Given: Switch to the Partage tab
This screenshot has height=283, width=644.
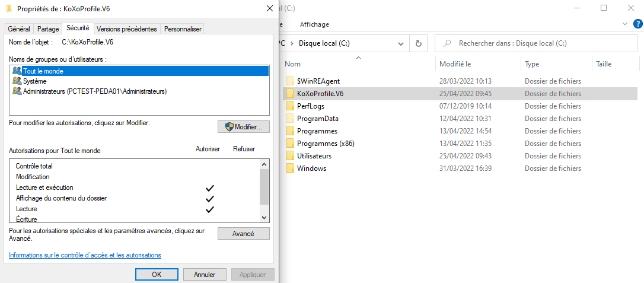Looking at the screenshot, I should point(48,28).
